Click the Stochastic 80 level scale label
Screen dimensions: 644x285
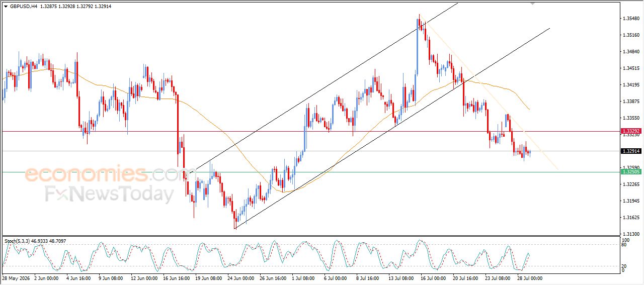[625, 245]
